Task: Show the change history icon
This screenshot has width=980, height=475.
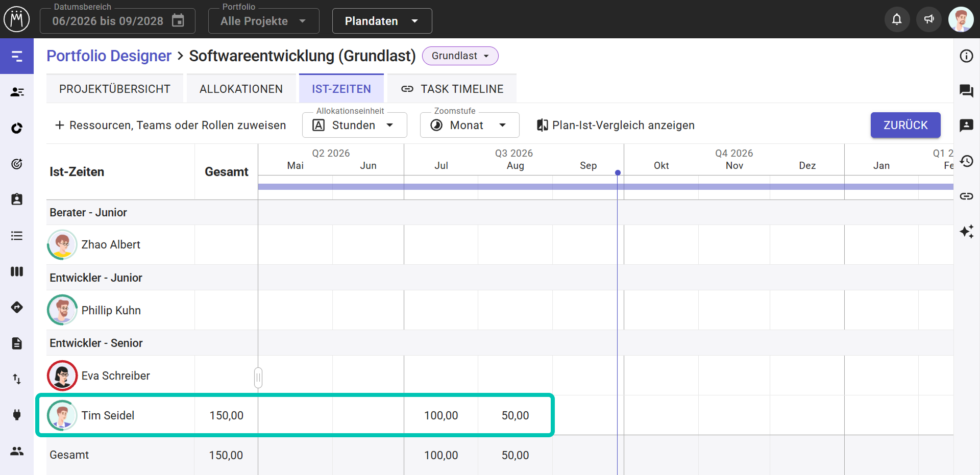Action: point(966,161)
